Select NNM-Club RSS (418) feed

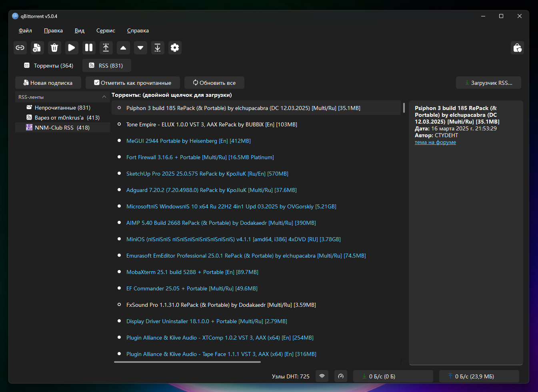coord(62,128)
